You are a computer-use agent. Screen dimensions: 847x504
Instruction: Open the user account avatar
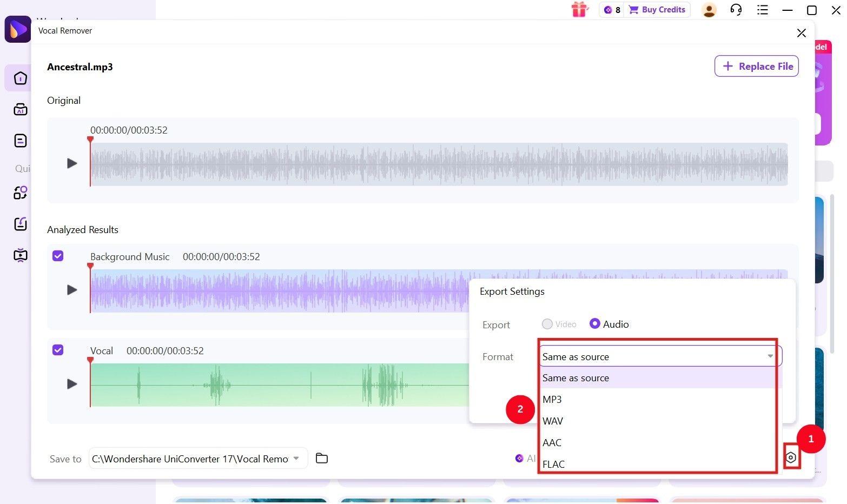coord(709,10)
